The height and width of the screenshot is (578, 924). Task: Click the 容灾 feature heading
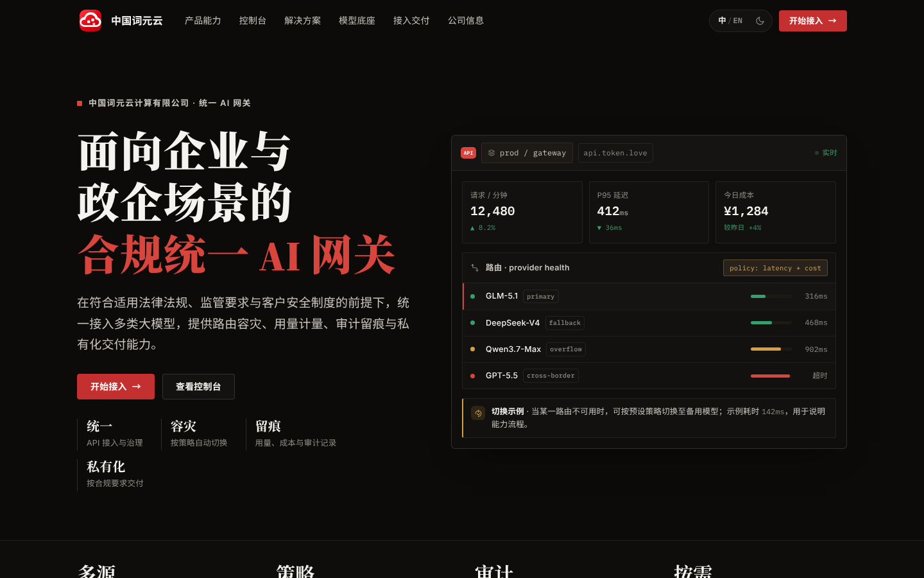click(x=184, y=426)
